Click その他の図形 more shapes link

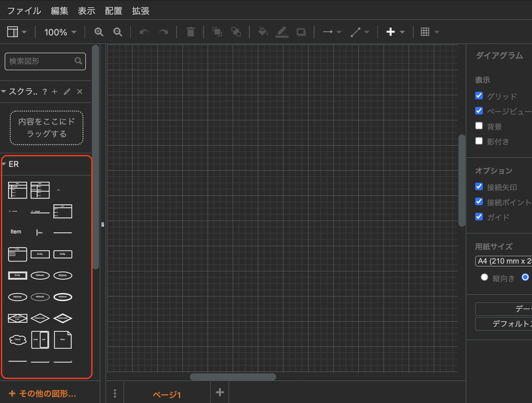(43, 393)
